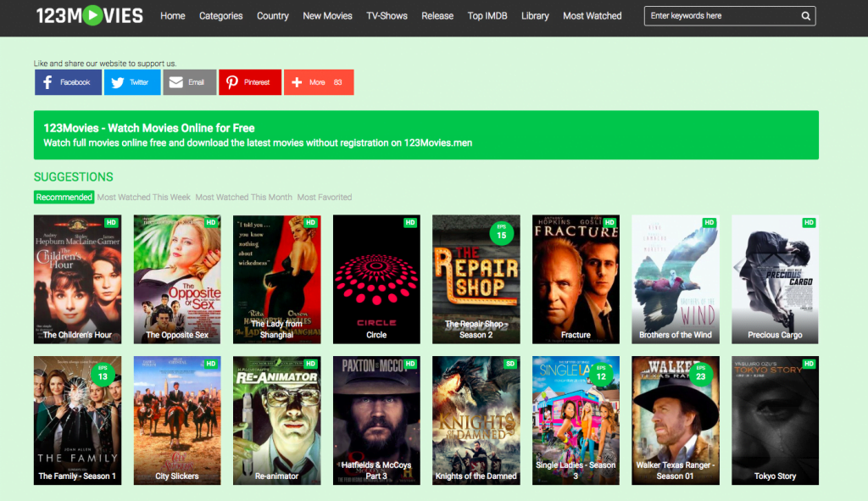This screenshot has width=868, height=501.
Task: Open The Lady from Shanghai poster
Action: [x=277, y=280]
